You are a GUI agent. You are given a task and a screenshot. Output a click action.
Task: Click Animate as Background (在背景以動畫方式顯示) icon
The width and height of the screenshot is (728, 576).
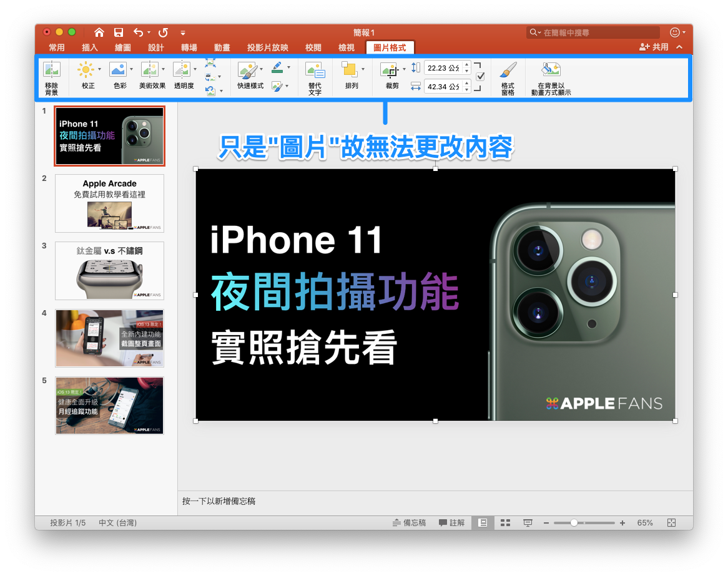[x=551, y=70]
